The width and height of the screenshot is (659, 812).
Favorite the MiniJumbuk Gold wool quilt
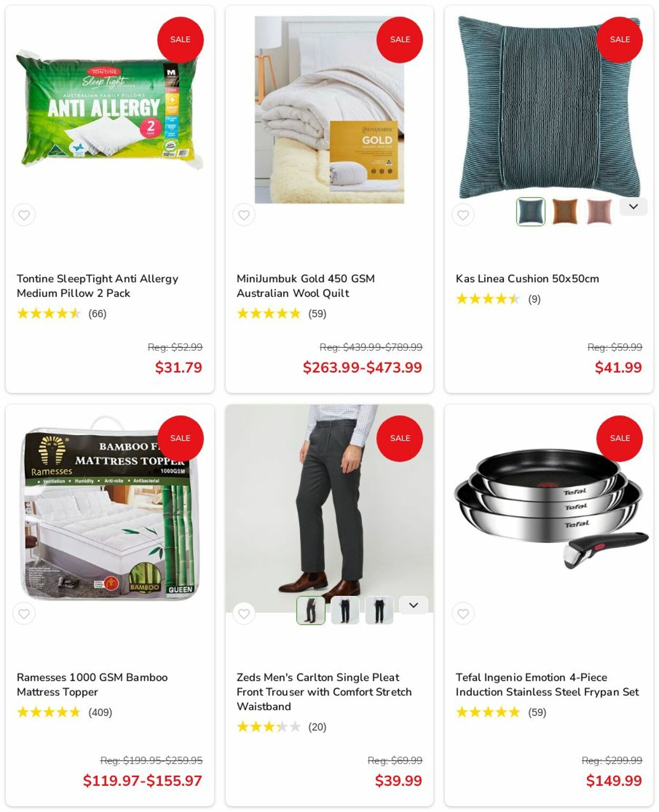point(244,214)
